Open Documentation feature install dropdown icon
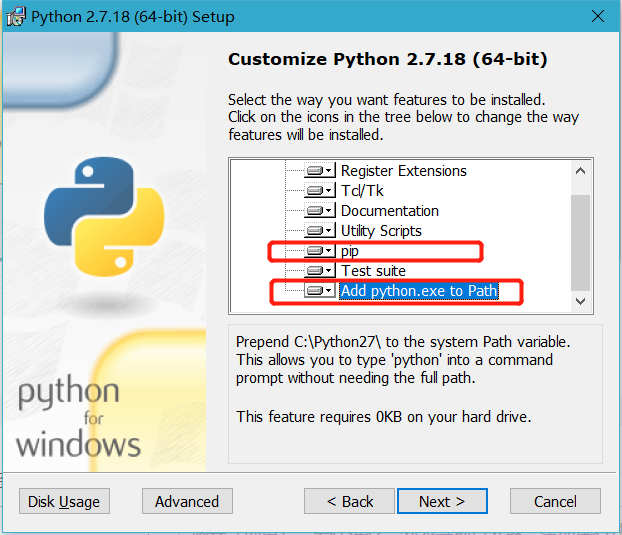The height and width of the screenshot is (535, 622). [x=320, y=211]
